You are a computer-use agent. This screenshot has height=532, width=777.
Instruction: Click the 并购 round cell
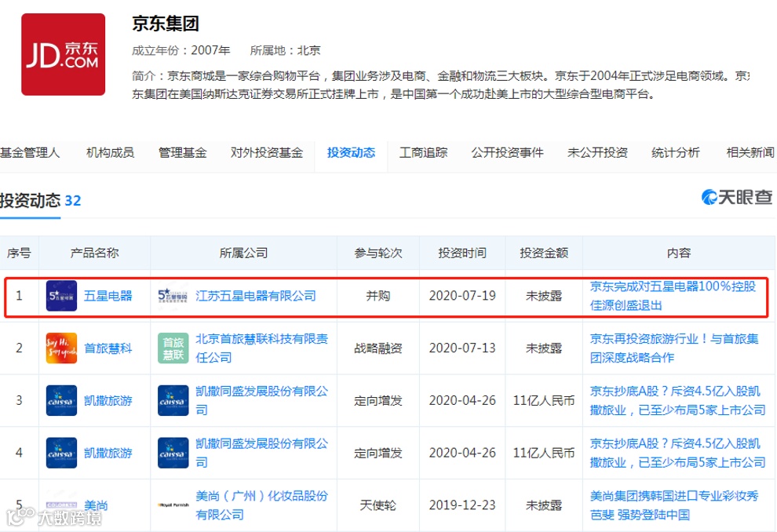(x=378, y=296)
